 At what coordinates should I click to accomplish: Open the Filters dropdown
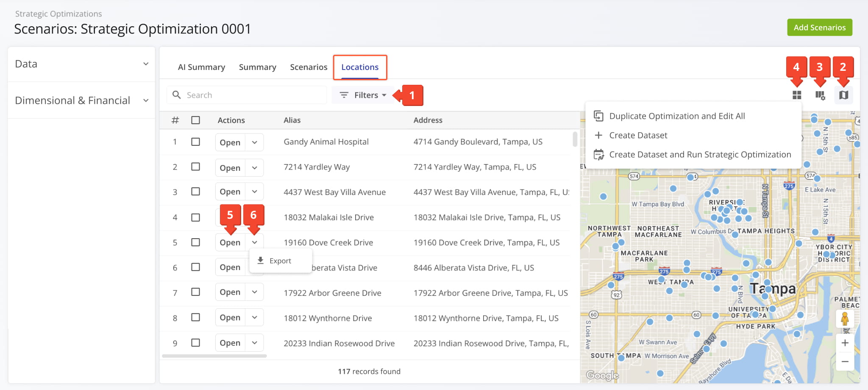(x=364, y=95)
